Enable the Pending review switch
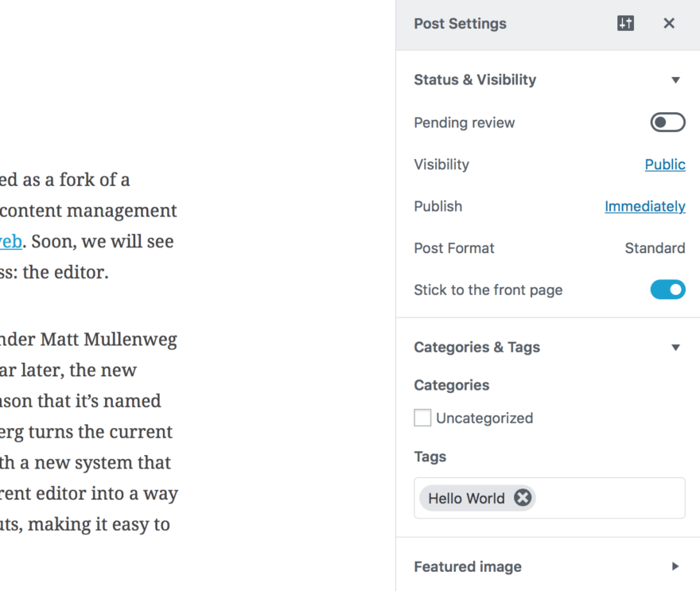This screenshot has width=700, height=591. [667, 122]
